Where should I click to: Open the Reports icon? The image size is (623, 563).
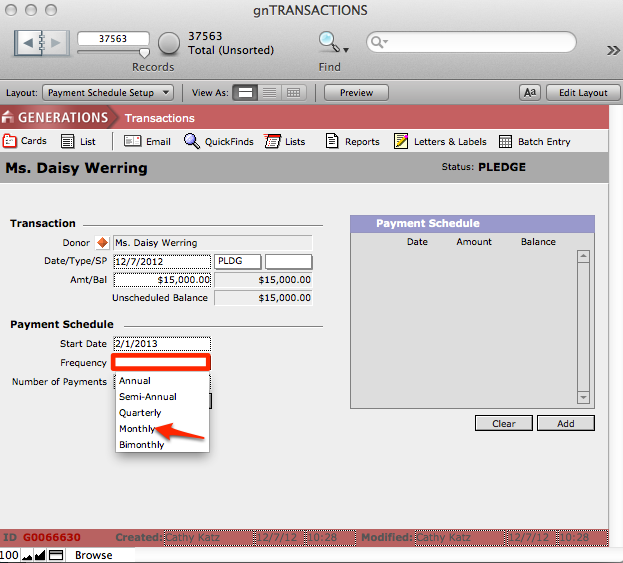(332, 142)
